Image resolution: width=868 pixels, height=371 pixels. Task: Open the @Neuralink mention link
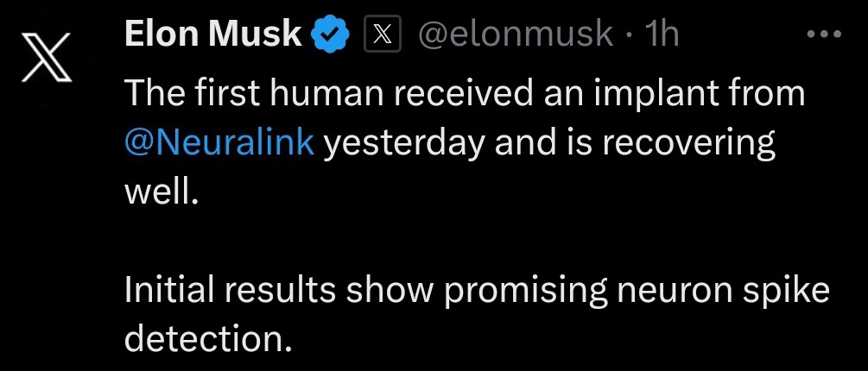219,141
